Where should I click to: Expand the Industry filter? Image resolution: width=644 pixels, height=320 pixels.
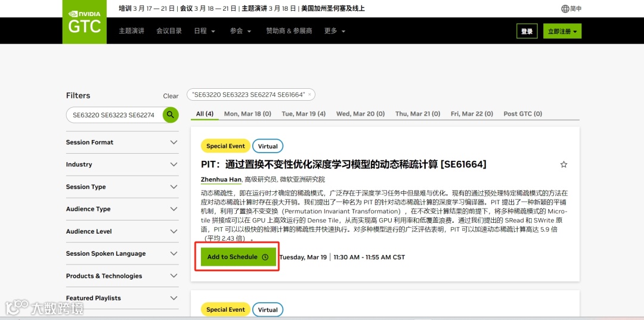click(x=122, y=164)
